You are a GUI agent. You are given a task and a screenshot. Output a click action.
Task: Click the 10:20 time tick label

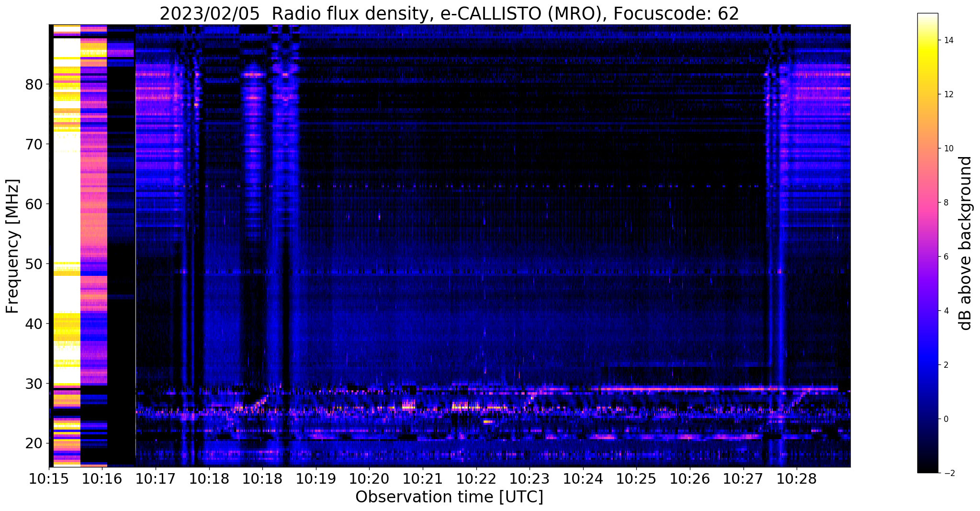(369, 479)
